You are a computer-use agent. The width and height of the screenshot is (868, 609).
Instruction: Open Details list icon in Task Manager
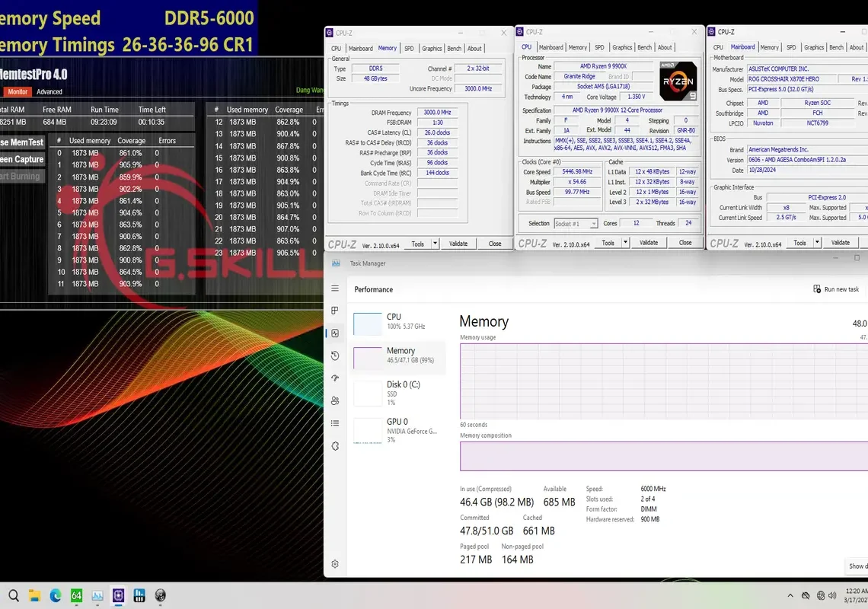[335, 423]
